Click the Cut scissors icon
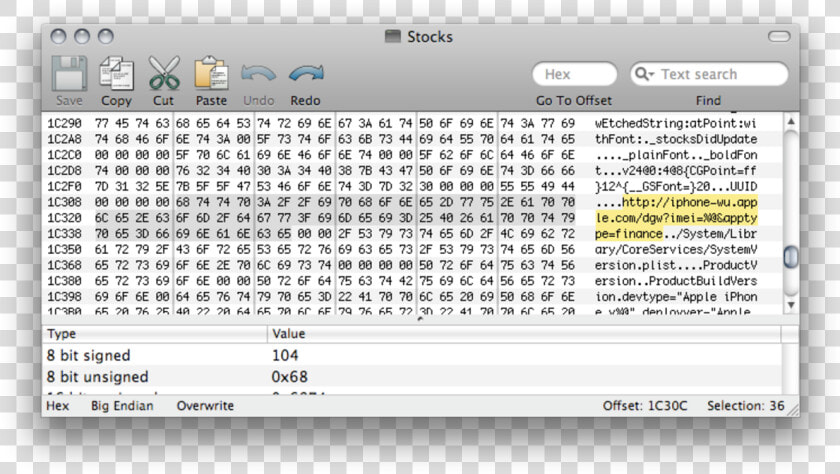The height and width of the screenshot is (474, 840). 163,73
